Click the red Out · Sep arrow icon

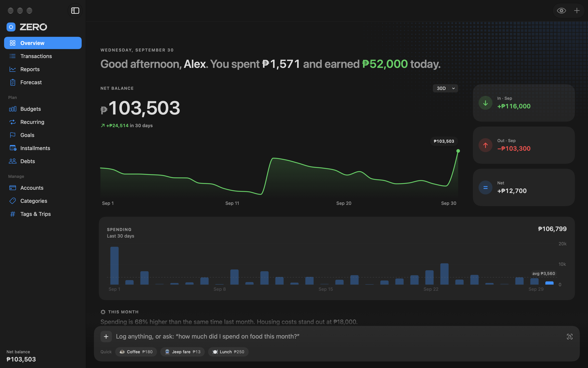(485, 145)
